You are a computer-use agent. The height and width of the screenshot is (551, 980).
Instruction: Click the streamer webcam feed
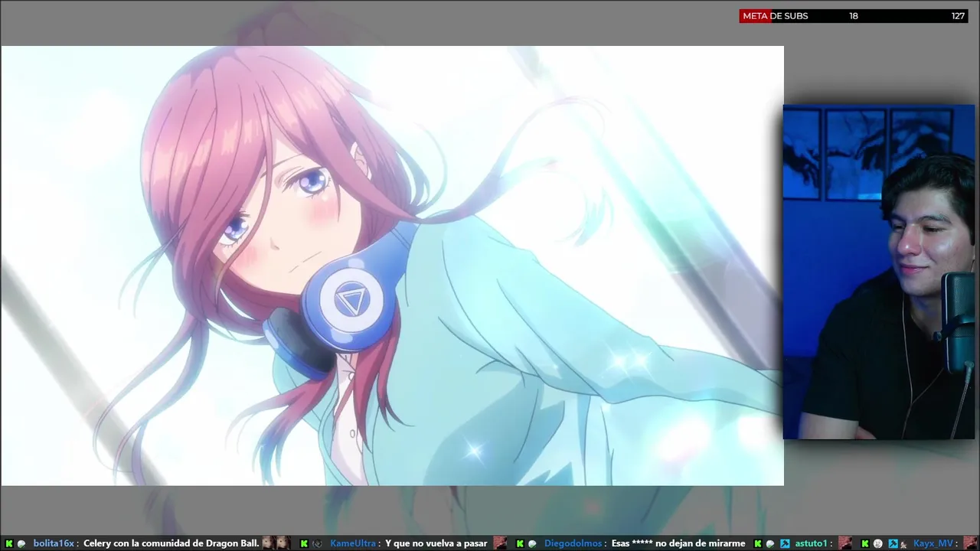coord(879,272)
